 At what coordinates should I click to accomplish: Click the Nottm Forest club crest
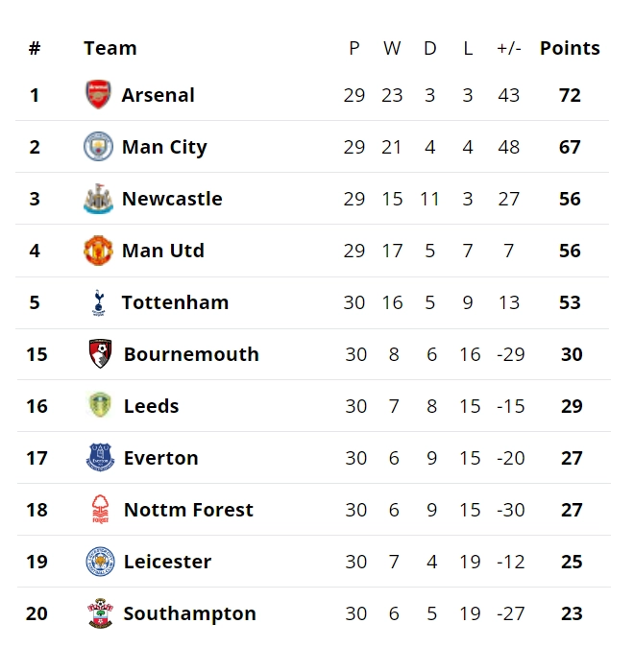[100, 510]
